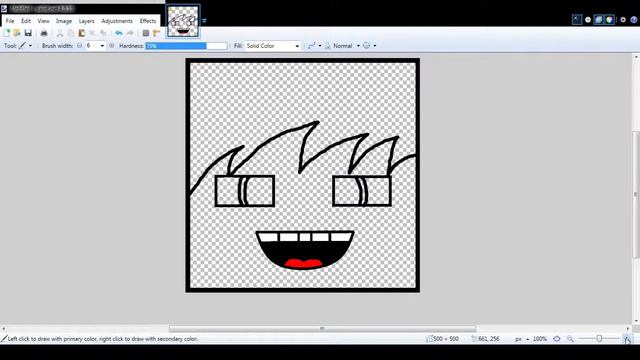This screenshot has height=360, width=640.
Task: Click the New image icon
Action: click(7, 33)
